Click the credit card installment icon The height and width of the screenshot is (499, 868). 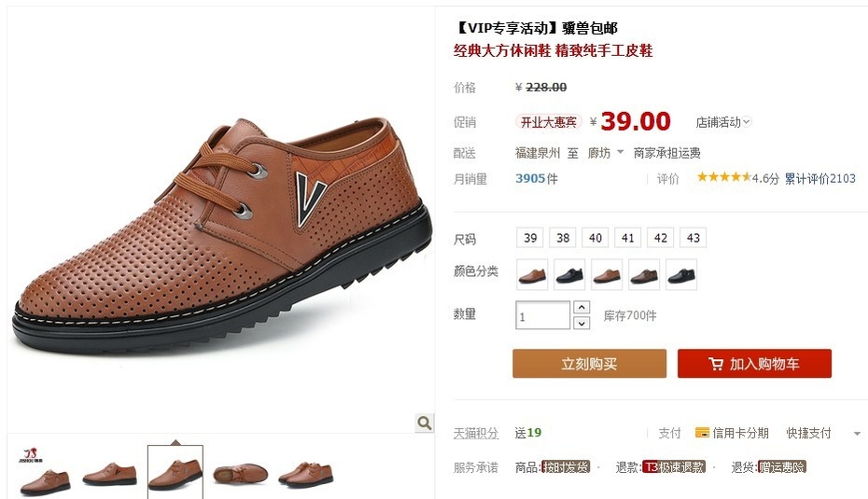point(702,433)
